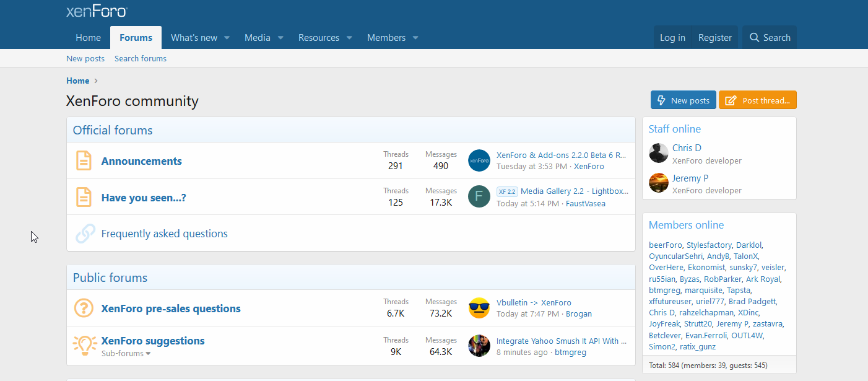Open the Media navigation tab
Screen dimensions: 868x381
[x=257, y=38]
